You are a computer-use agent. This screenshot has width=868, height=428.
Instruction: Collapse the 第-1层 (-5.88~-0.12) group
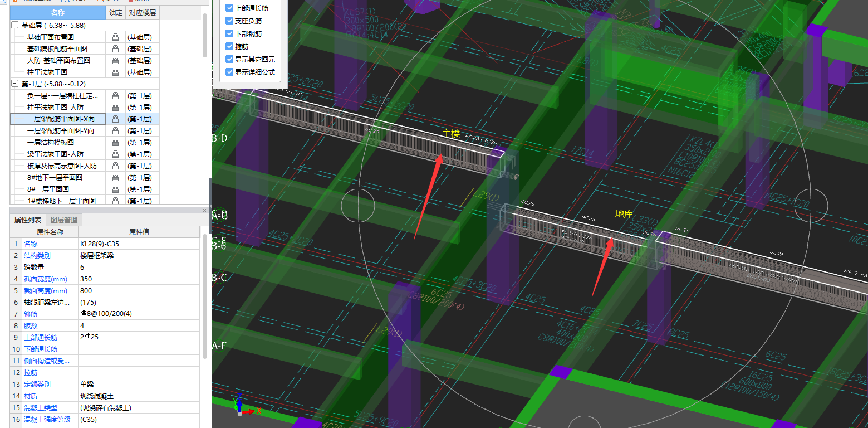(x=14, y=84)
